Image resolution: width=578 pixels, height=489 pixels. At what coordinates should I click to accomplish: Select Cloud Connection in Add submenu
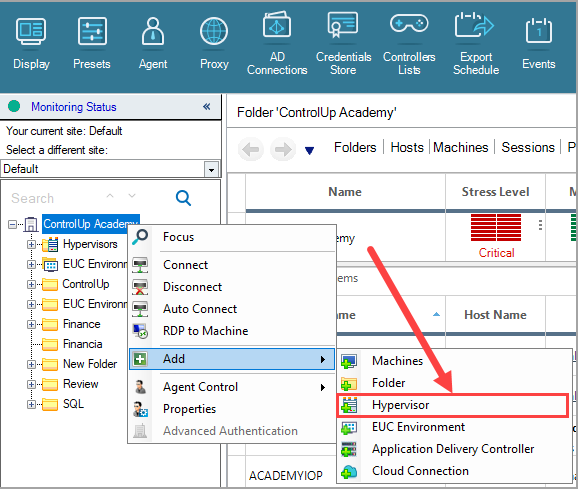[x=453, y=471]
